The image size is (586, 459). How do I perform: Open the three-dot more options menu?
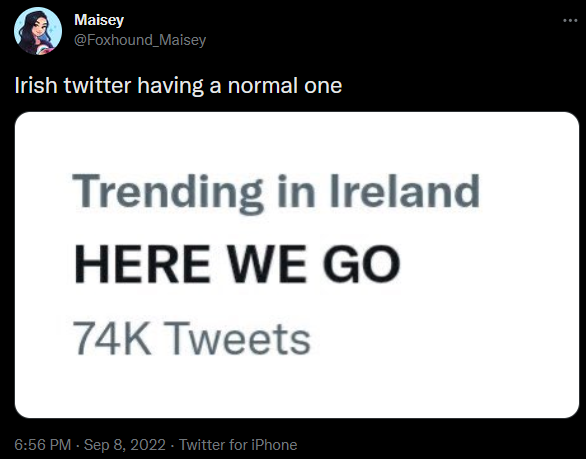(x=570, y=21)
